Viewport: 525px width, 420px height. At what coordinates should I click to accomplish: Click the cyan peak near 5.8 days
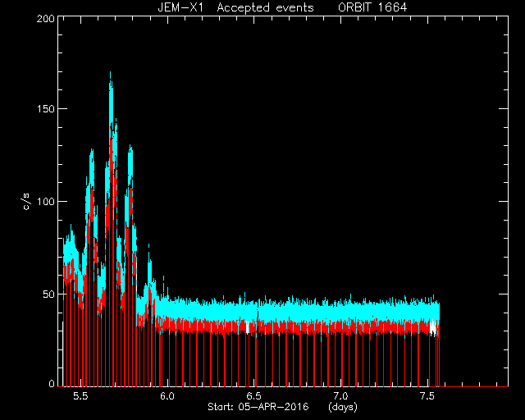(130, 161)
